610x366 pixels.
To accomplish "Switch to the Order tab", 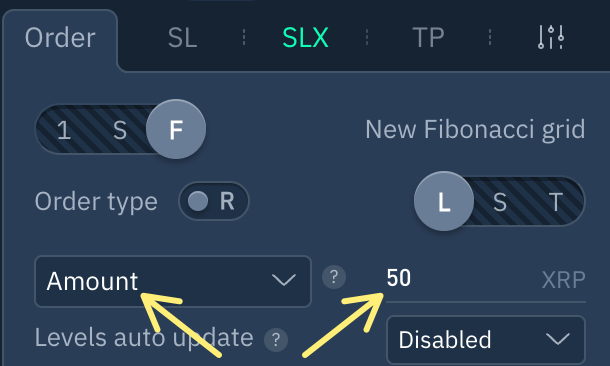I will click(60, 38).
